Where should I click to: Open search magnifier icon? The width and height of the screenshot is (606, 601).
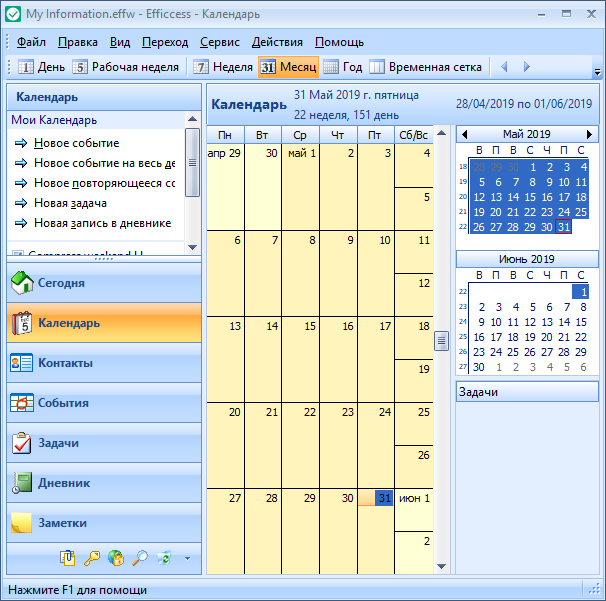(140, 558)
